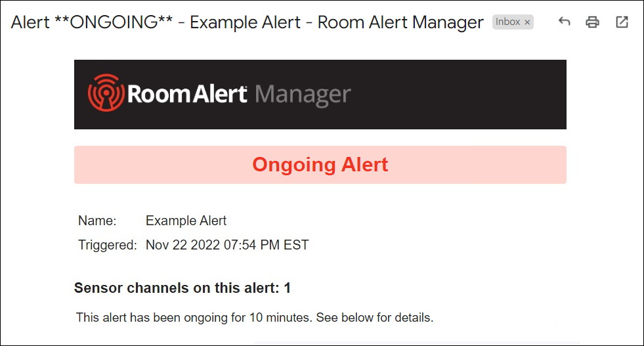This screenshot has height=346, width=644.
Task: Click the pink alert status bar background
Action: 472,165
